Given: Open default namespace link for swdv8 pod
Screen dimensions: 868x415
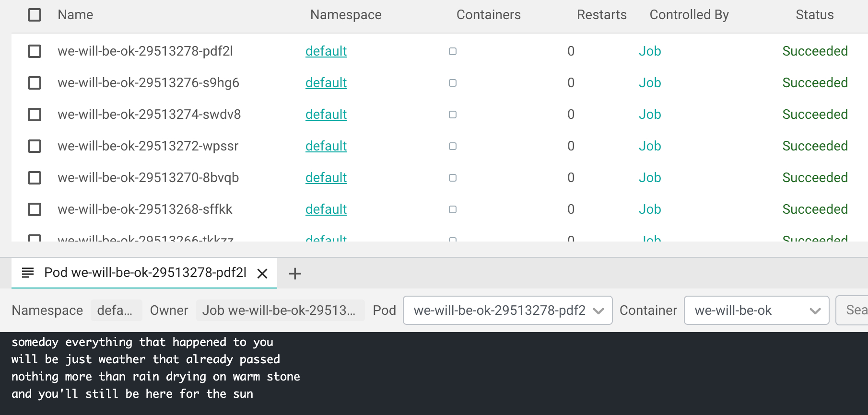Looking at the screenshot, I should (326, 115).
